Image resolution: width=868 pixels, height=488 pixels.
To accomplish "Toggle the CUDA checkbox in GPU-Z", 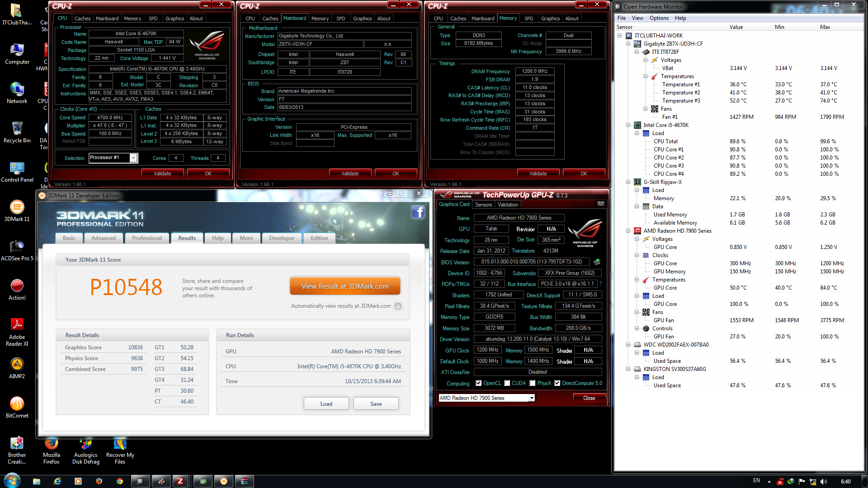I will click(507, 383).
